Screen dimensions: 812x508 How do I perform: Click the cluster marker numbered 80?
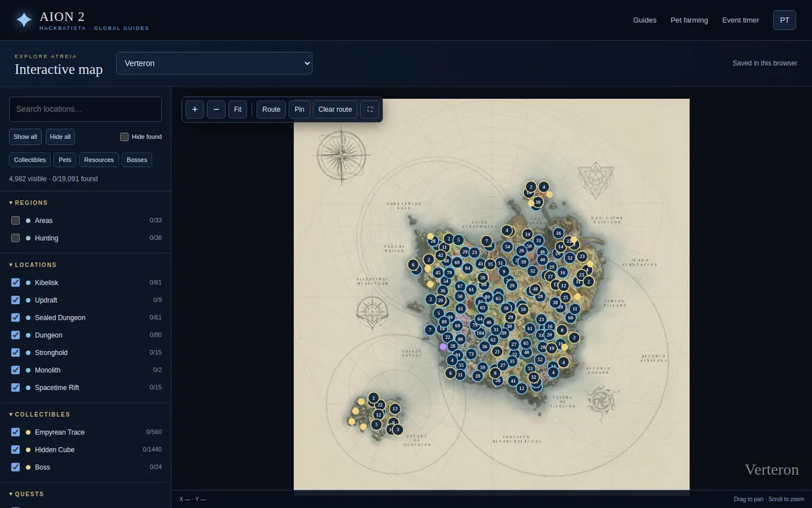(x=460, y=339)
